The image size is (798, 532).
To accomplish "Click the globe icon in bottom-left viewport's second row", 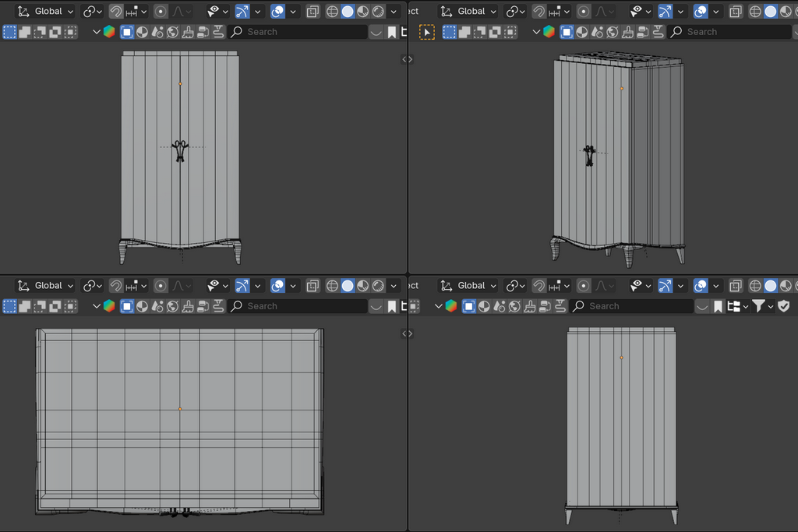I will tap(172, 306).
